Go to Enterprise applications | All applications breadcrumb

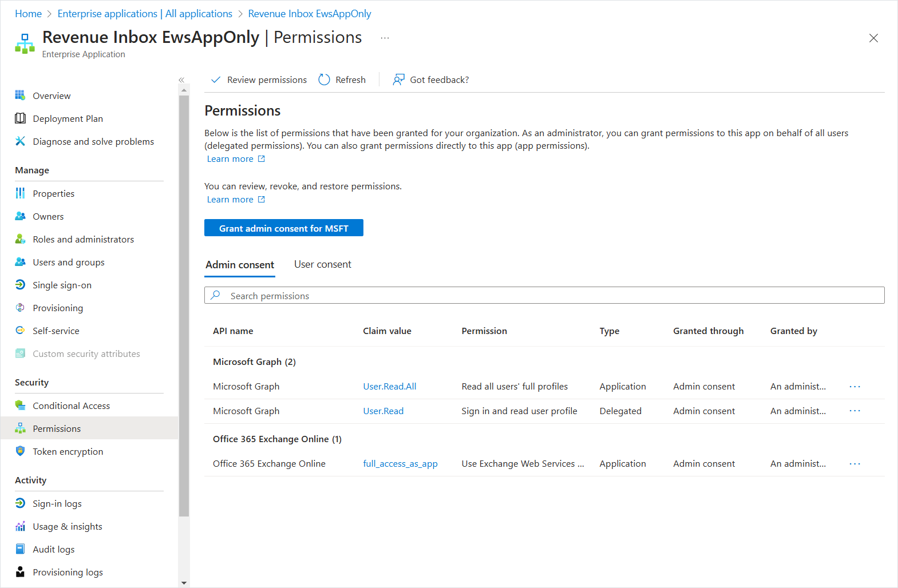(145, 13)
